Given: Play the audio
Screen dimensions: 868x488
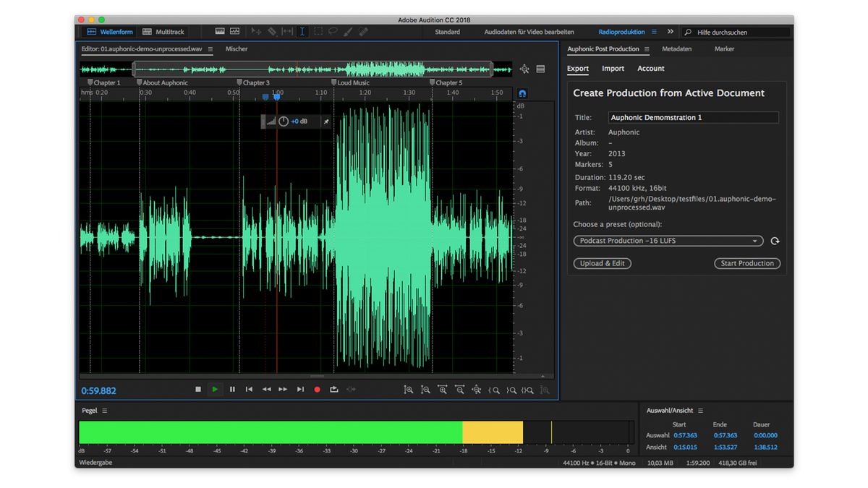Looking at the screenshot, I should 215,390.
